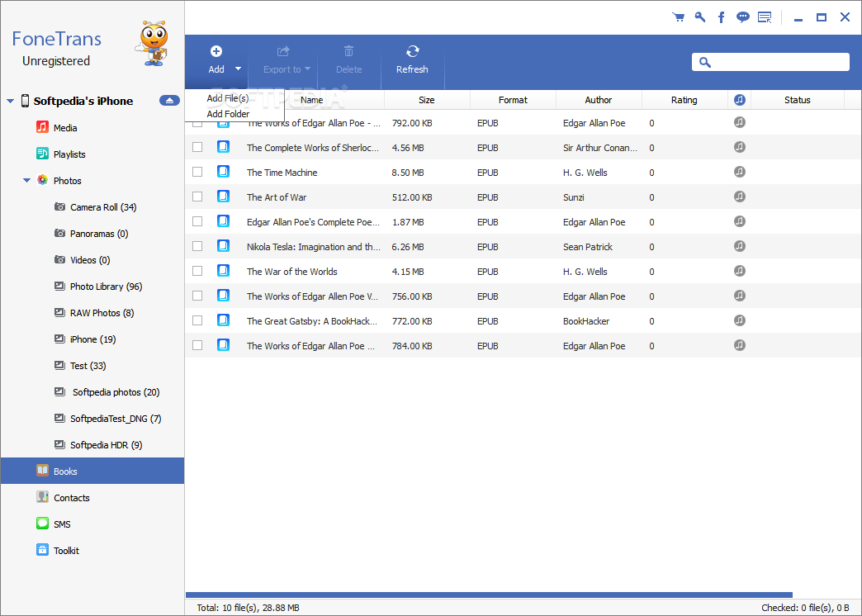Screen dimensions: 862x616
Task: Open the Softpedia HDR (9) album
Action: coord(107,445)
